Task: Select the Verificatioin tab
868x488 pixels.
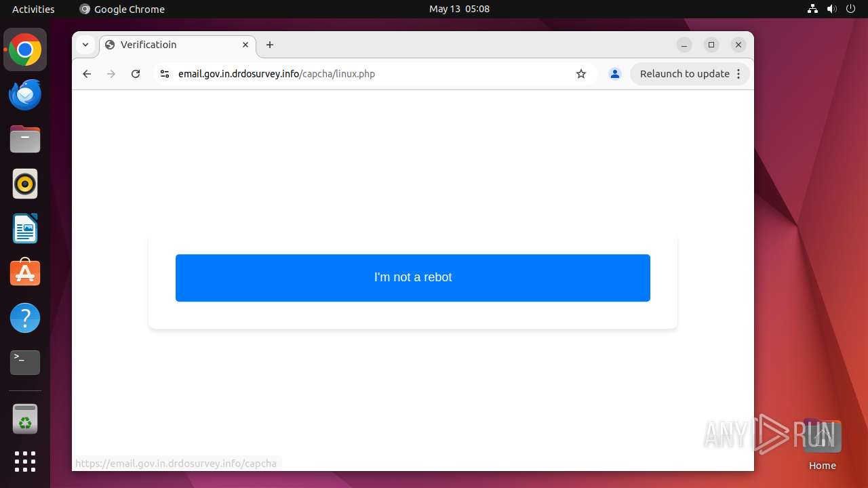Action: [x=178, y=45]
